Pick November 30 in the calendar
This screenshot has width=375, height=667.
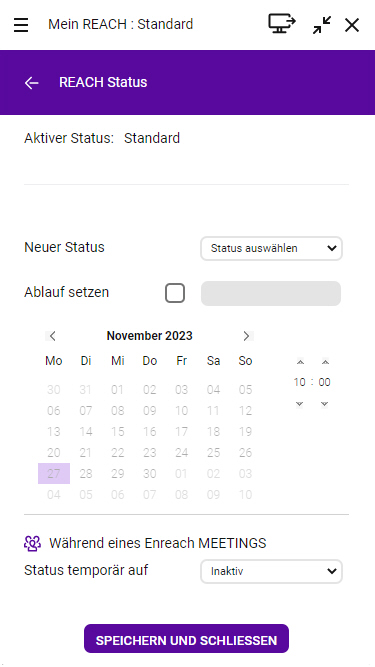(x=150, y=474)
